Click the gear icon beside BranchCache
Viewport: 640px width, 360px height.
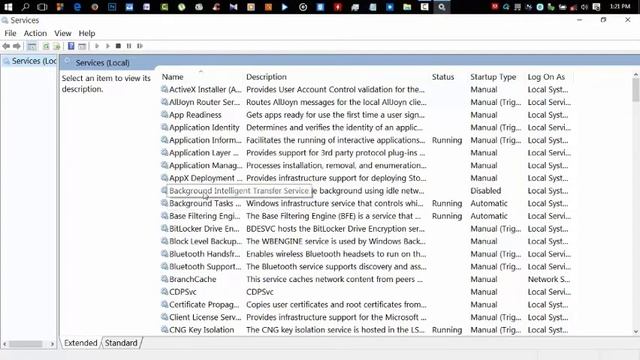[x=164, y=279]
